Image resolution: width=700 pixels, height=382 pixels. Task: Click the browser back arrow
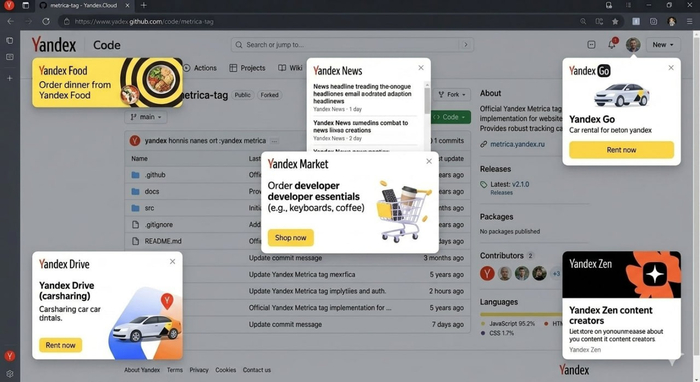[11, 21]
